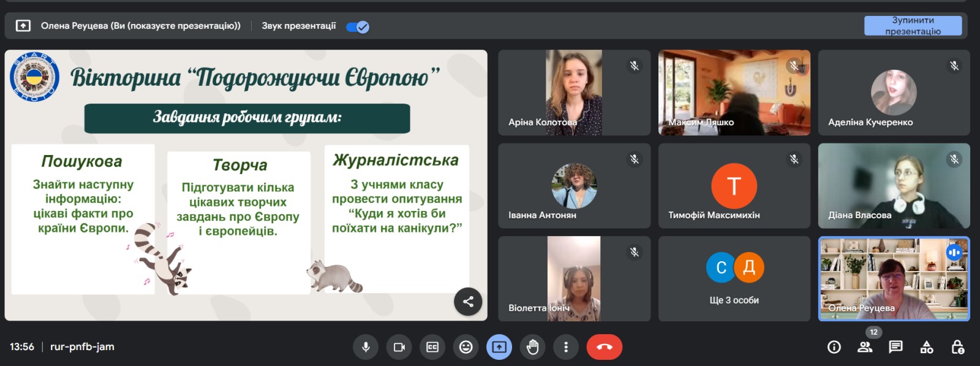Click Тимофій Максимихін's participant tile

click(734, 186)
